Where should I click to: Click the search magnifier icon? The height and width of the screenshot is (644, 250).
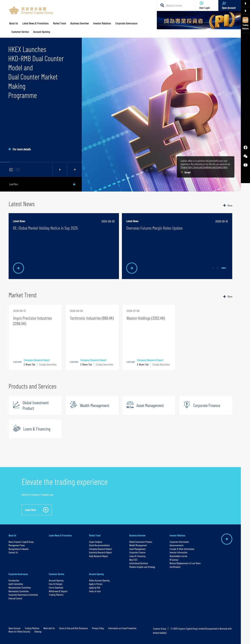162,5
